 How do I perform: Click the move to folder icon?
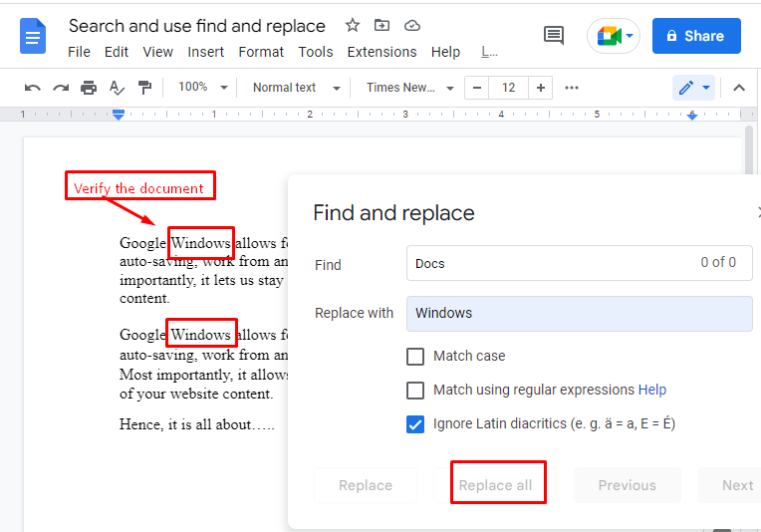click(381, 25)
